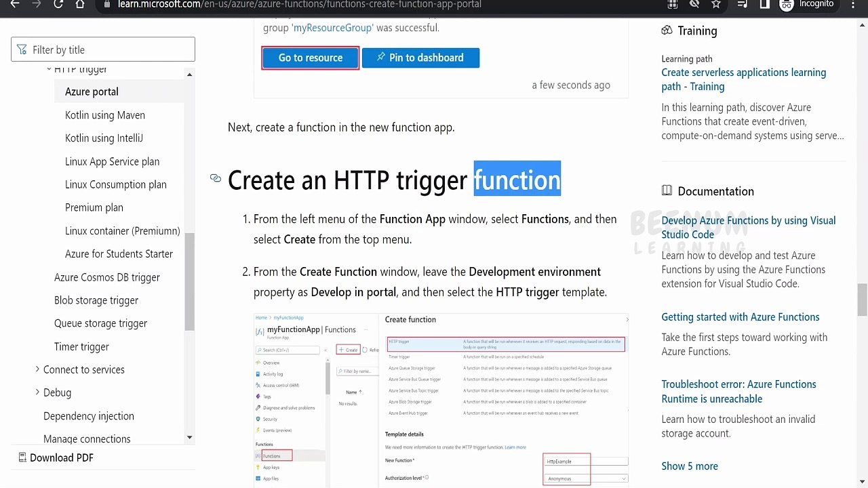Click bold text "Development environment"
Image resolution: width=868 pixels, height=488 pixels.
point(535,272)
